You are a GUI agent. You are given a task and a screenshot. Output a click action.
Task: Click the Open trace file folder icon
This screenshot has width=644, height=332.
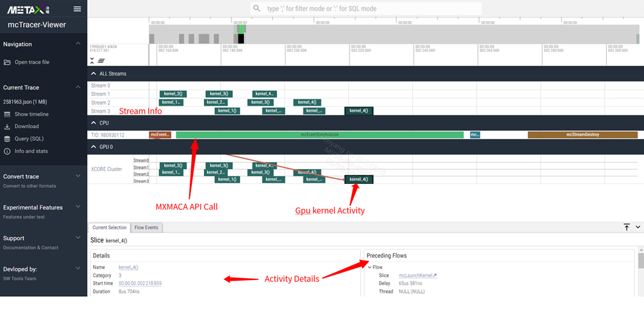pyautogui.click(x=8, y=62)
